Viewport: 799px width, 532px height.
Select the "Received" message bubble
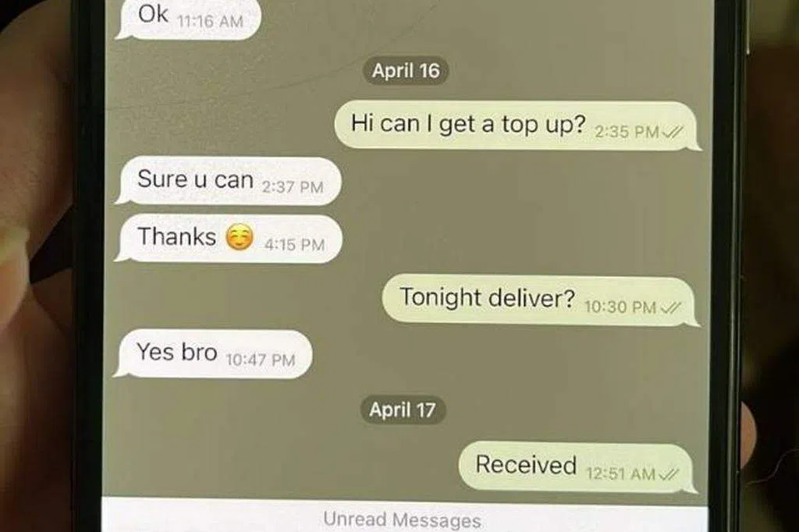[578, 467]
